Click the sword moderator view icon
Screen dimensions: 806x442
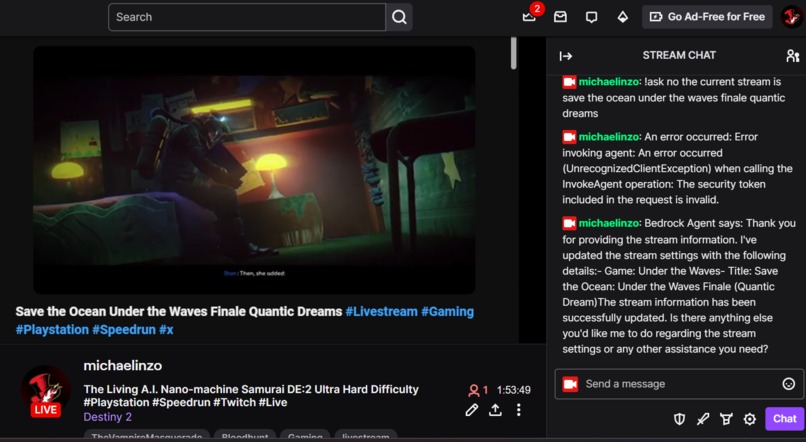click(x=703, y=419)
